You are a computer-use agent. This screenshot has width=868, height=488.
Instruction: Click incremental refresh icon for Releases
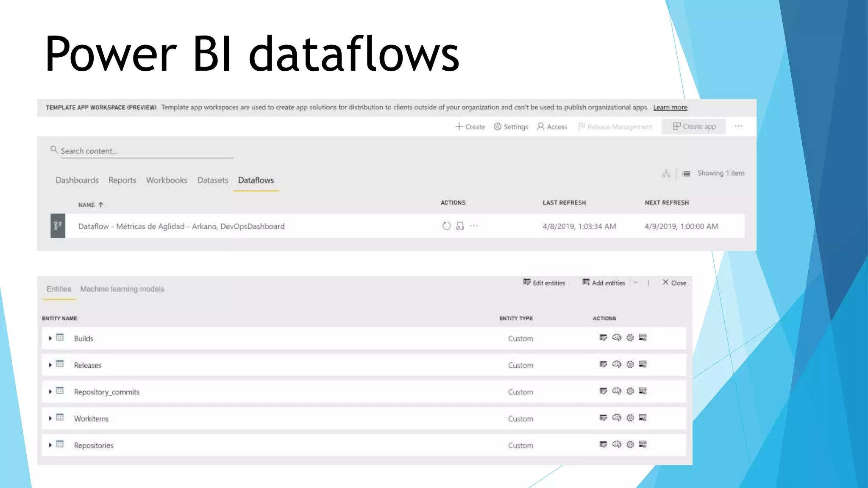pos(643,364)
